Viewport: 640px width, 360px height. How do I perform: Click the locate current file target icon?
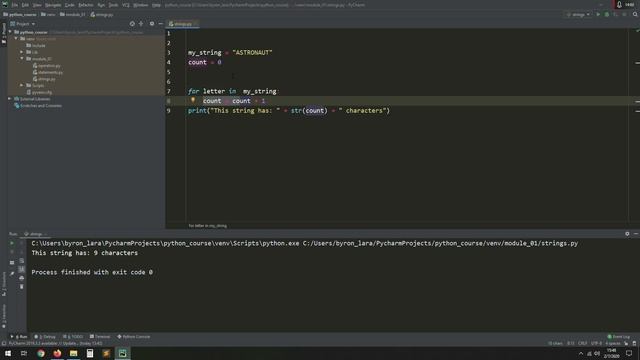click(x=132, y=24)
